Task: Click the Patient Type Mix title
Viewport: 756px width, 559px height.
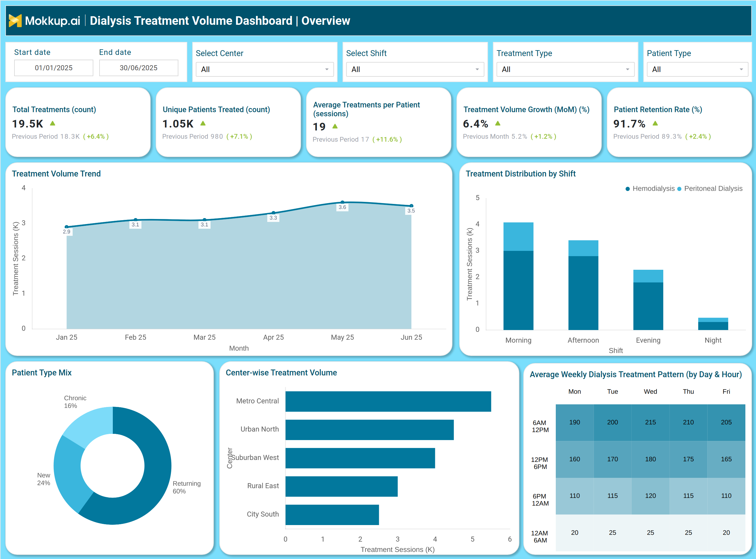Action: [x=42, y=372]
